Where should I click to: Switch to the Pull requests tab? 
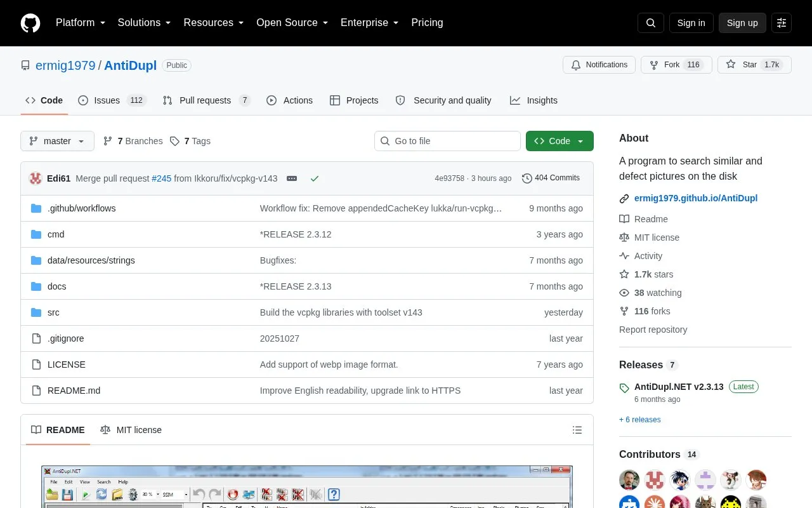click(x=207, y=100)
